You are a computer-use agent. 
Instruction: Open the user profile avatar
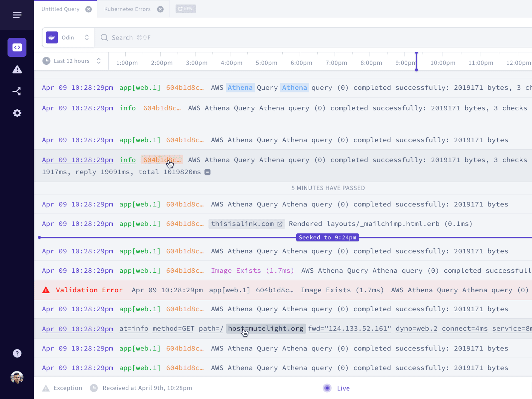pos(17,378)
